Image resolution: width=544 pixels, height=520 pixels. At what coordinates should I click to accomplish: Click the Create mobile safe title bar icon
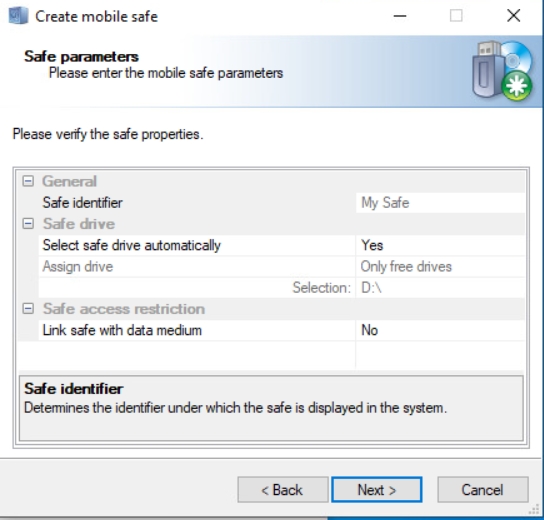[x=18, y=16]
